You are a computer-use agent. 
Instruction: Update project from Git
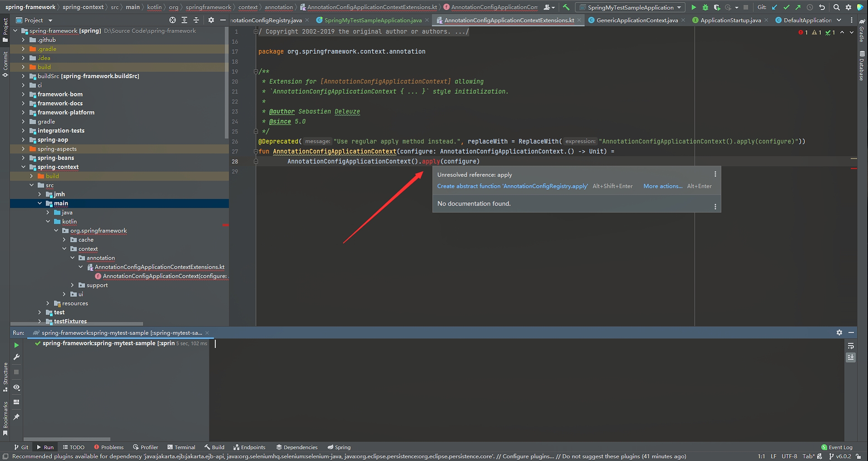click(774, 7)
